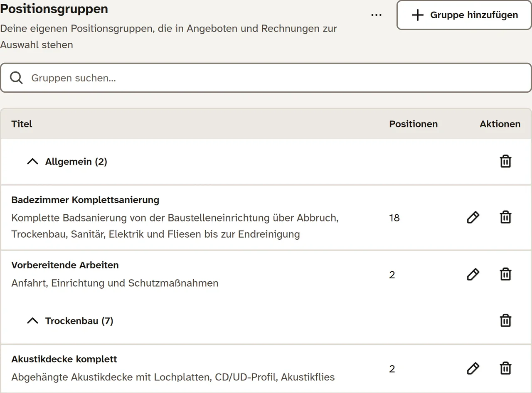532x393 pixels.
Task: Edit Vorbereitende Arbeiten entry
Action: (x=473, y=274)
